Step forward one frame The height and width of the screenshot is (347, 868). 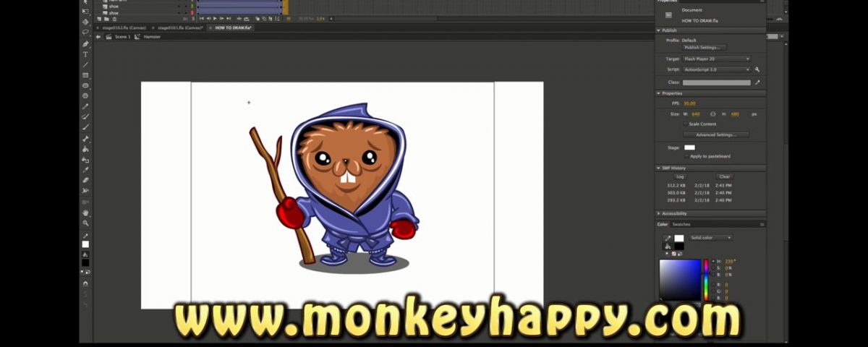click(221, 19)
